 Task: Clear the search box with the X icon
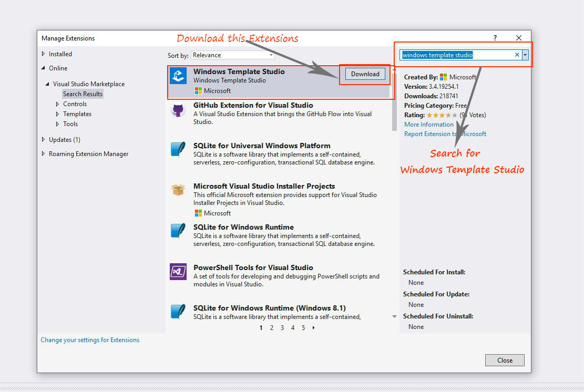(517, 55)
